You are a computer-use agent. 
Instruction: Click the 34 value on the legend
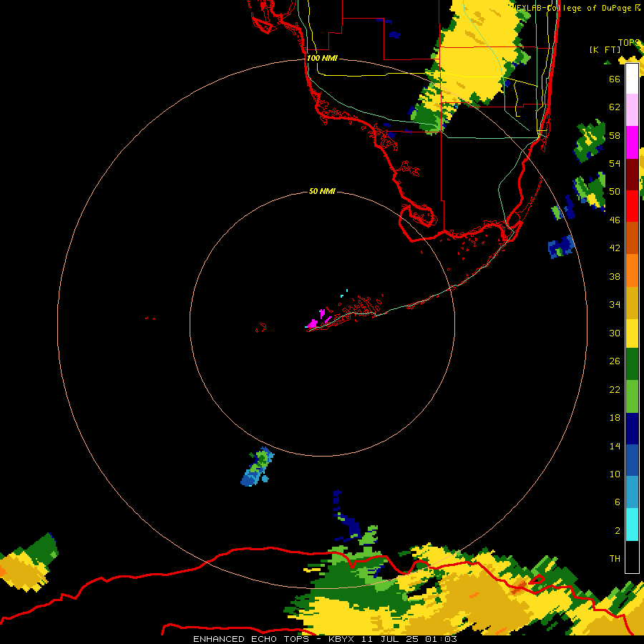click(x=615, y=304)
